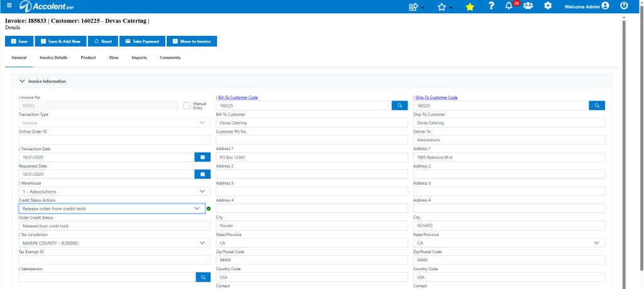Follow the Ship-To Customer Code link
Viewport: 644px width, 289px height.
pyautogui.click(x=436, y=97)
